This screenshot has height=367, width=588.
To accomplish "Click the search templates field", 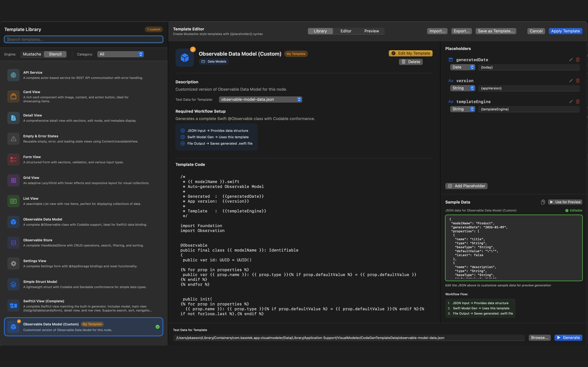I will click(x=83, y=39).
